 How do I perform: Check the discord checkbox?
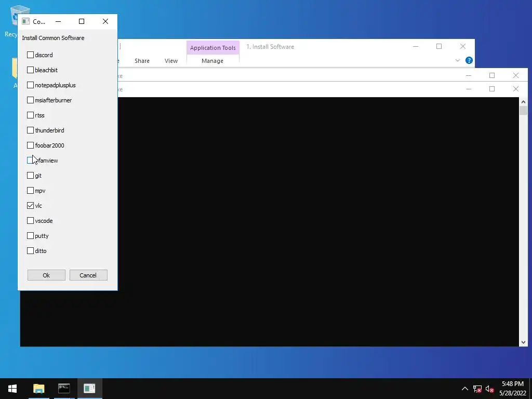tap(30, 55)
